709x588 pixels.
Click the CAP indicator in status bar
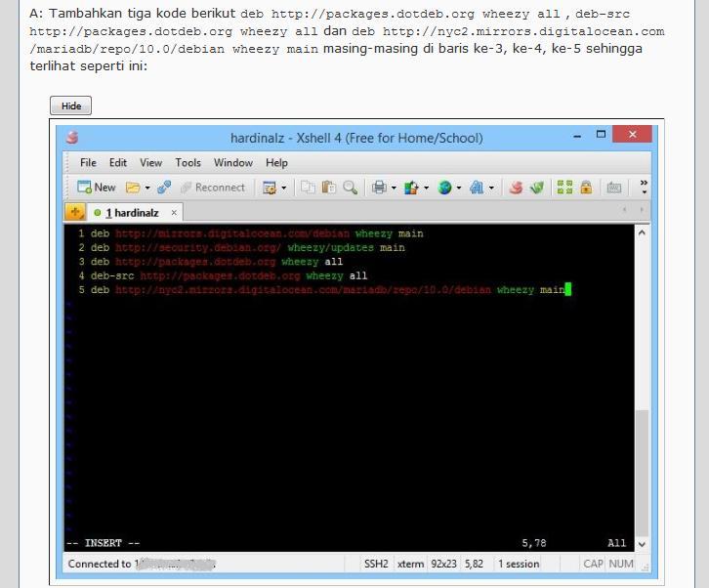(x=593, y=564)
